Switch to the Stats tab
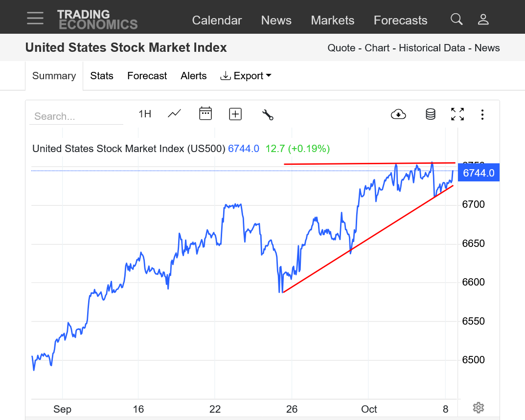This screenshot has height=420, width=525. [x=102, y=76]
